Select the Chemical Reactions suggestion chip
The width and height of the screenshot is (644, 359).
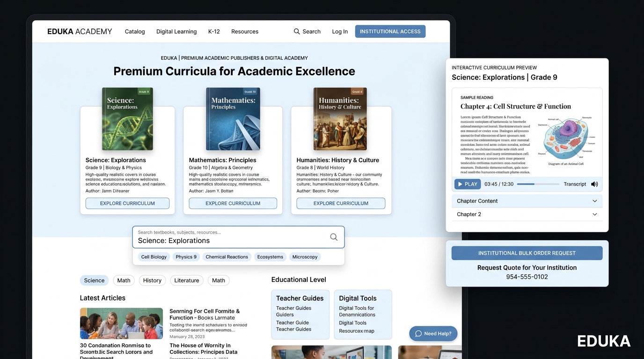[227, 257]
